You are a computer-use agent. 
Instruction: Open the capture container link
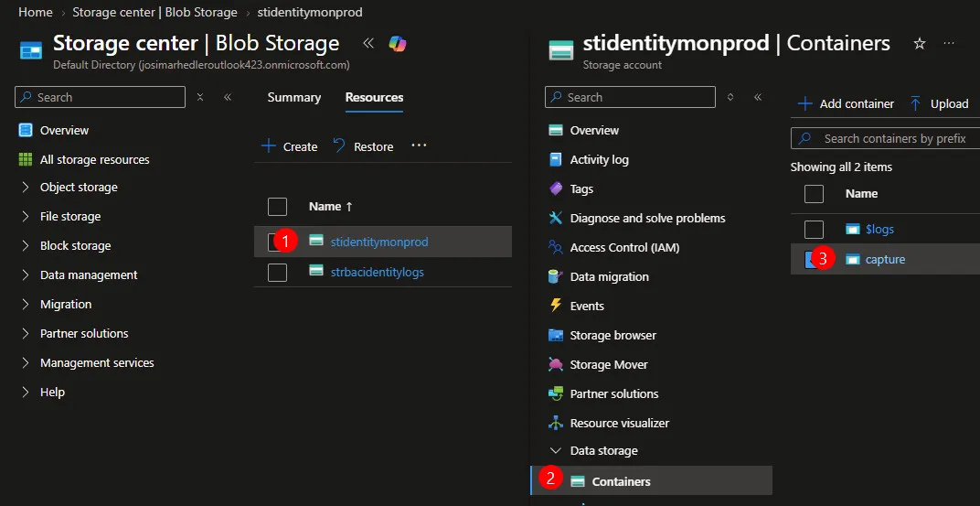point(885,259)
